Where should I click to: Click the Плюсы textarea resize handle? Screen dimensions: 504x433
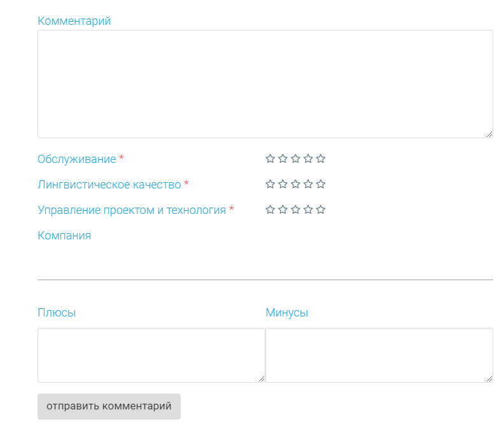(x=262, y=379)
